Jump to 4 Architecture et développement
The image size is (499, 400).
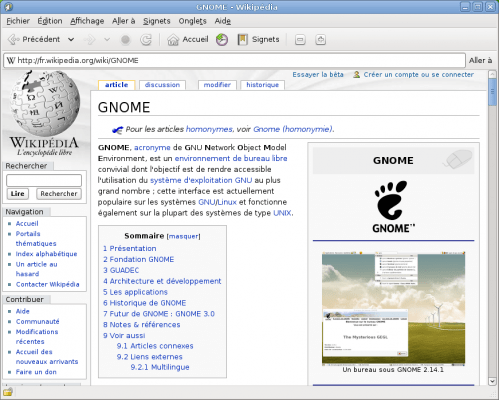point(162,281)
